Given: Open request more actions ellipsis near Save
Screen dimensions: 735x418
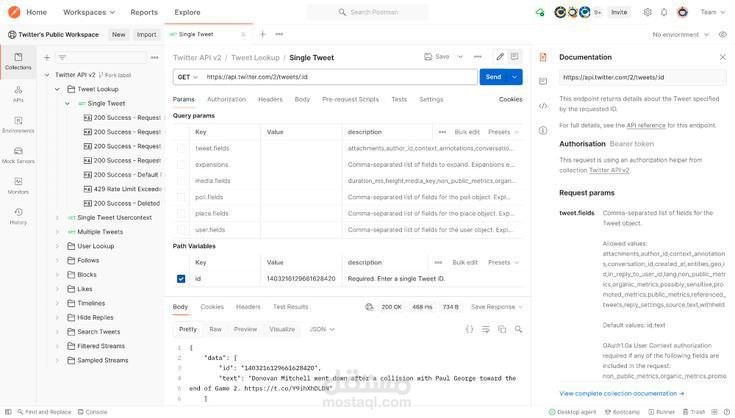Looking at the screenshot, I should (478, 57).
